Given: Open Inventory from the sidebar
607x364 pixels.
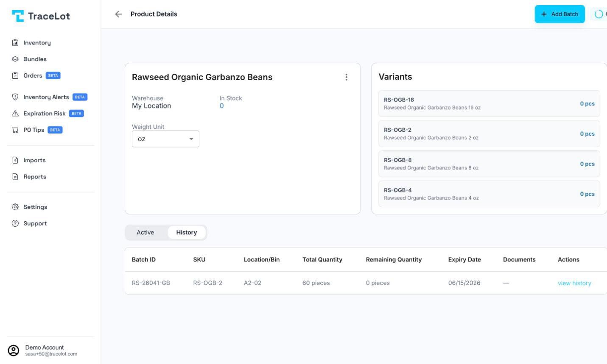Looking at the screenshot, I should pyautogui.click(x=37, y=43).
